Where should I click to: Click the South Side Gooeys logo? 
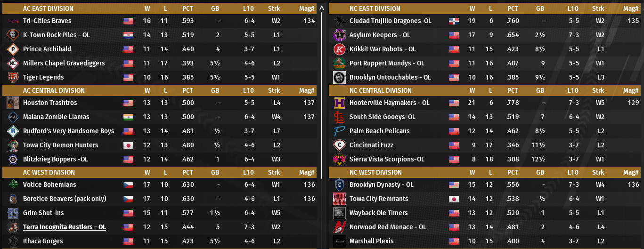[x=339, y=117]
